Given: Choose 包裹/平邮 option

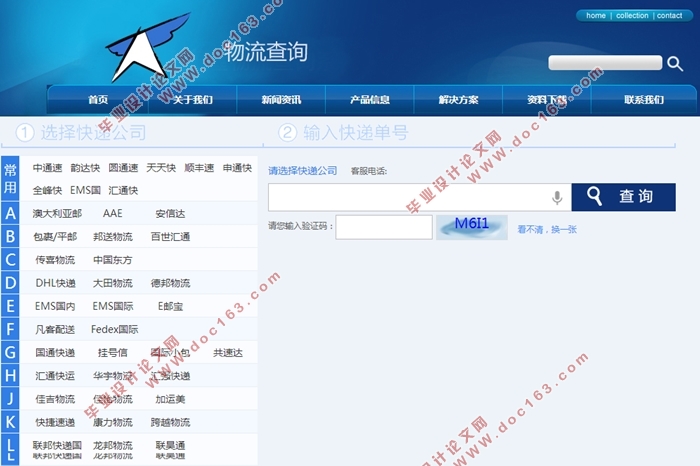Looking at the screenshot, I should click(55, 237).
